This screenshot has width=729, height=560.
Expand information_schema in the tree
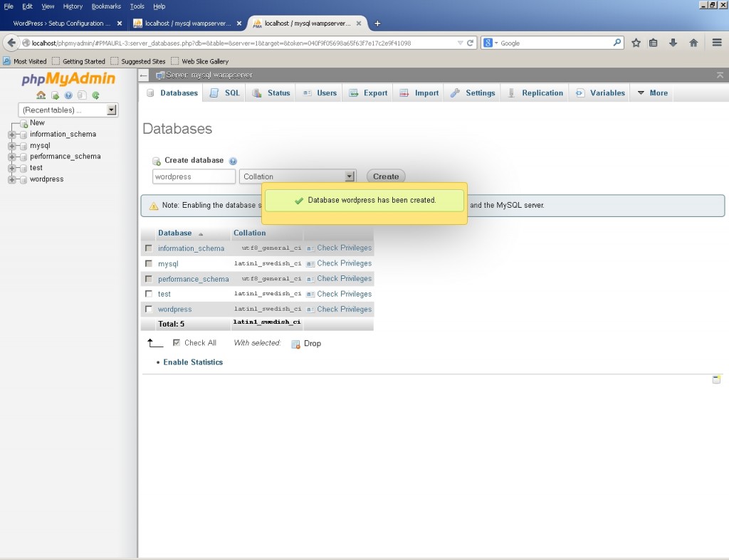point(11,134)
